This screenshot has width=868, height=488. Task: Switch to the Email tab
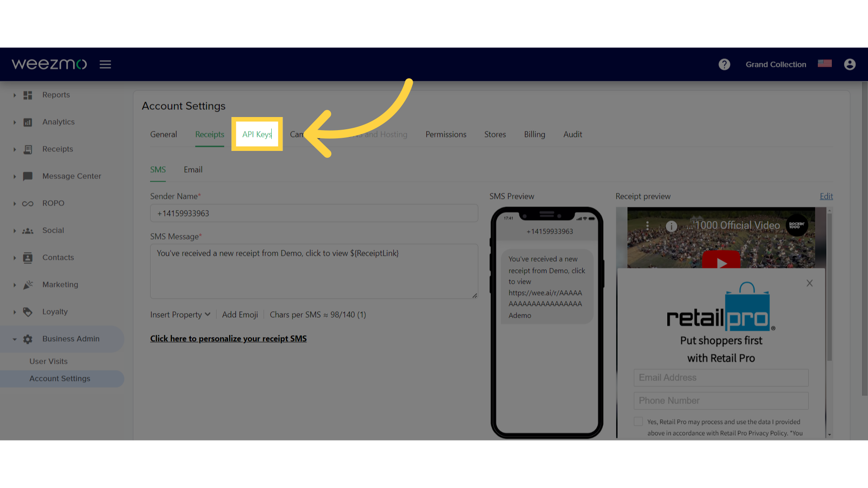(x=193, y=169)
